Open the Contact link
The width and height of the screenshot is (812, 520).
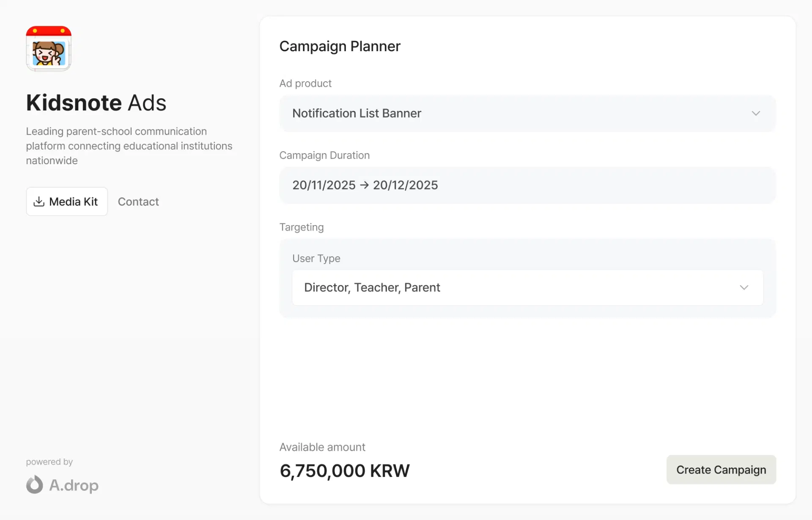[138, 202]
